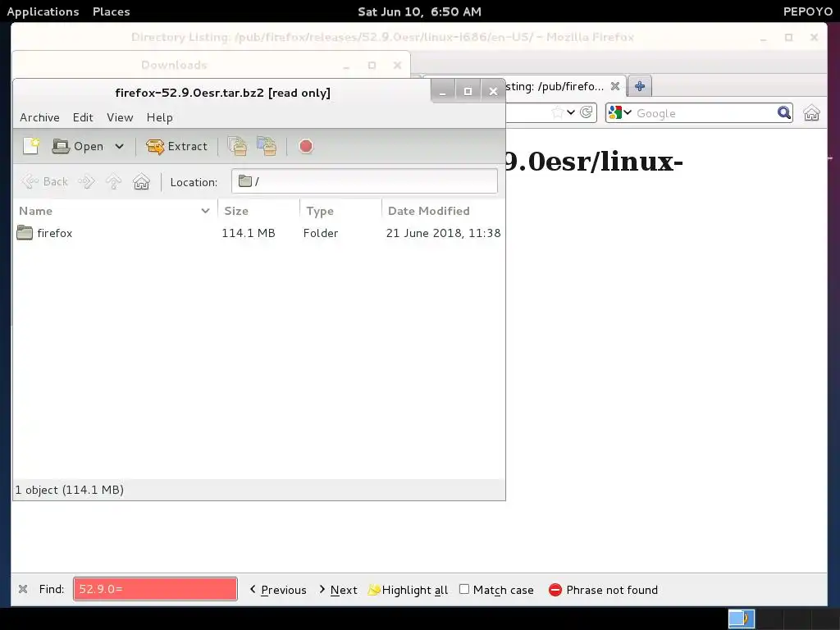Open the Archive menu

[39, 117]
